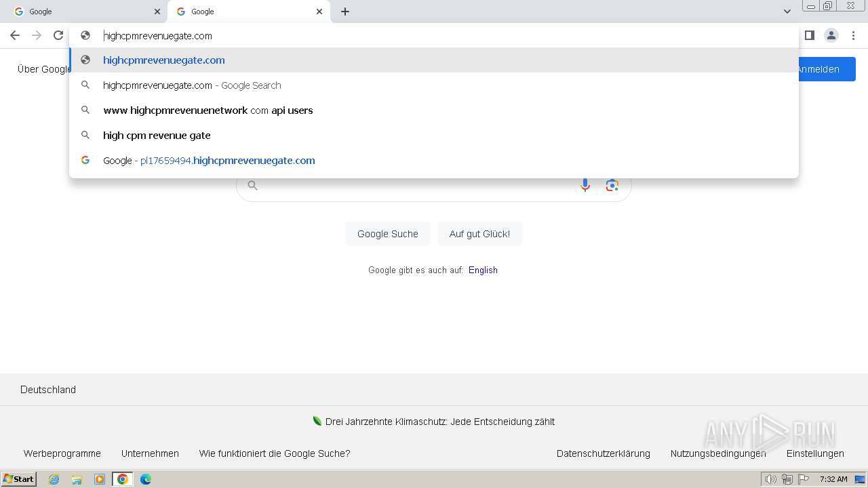Open the Chrome profile avatar icon
This screenshot has height=488, width=868.
point(831,35)
